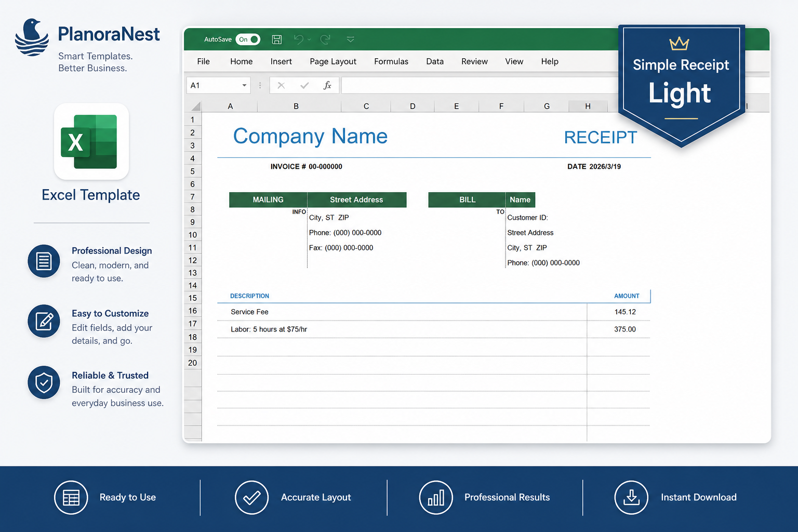Click the Insert Function fx icon

(327, 85)
